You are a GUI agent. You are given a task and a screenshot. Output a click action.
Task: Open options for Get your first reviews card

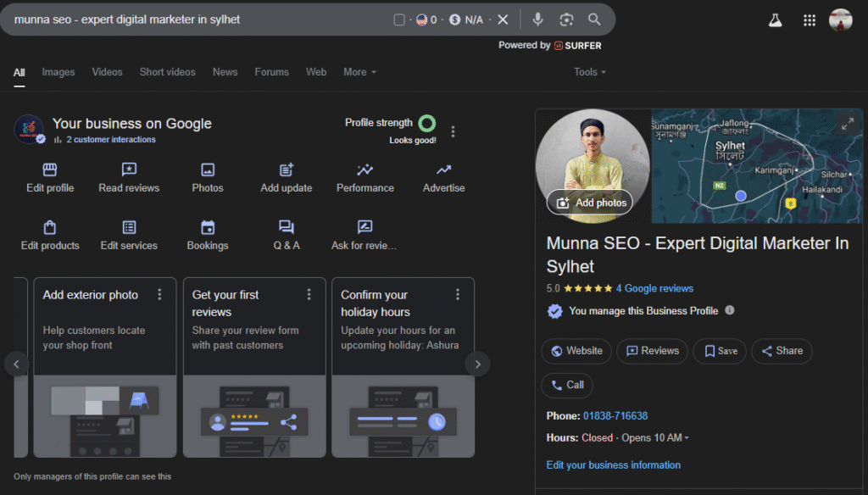(x=309, y=295)
